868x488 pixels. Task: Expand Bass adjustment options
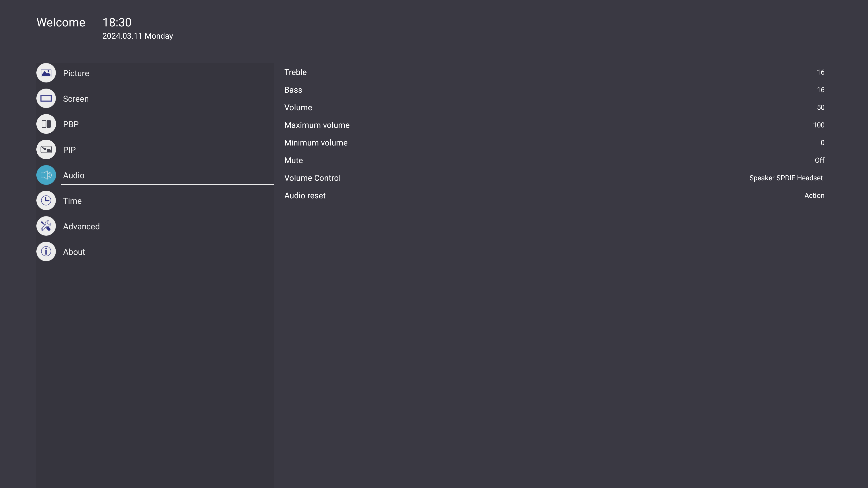[293, 89]
